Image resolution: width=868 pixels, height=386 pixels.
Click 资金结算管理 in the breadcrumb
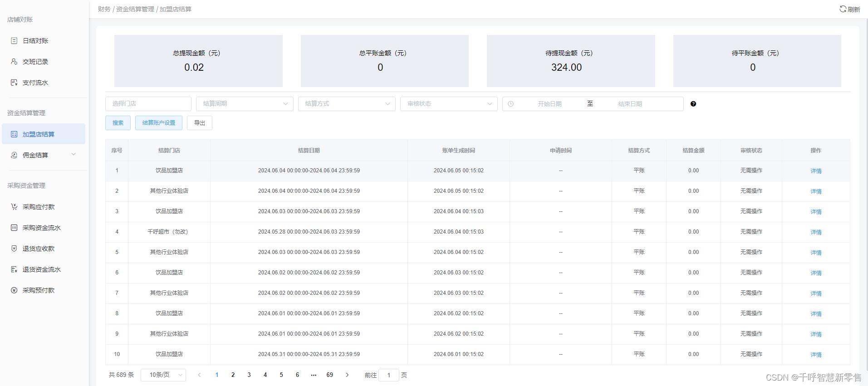(x=135, y=9)
